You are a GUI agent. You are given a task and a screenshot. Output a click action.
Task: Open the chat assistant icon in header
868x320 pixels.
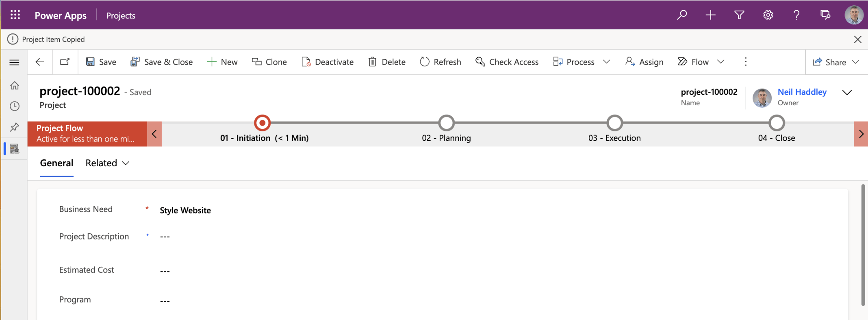(x=825, y=15)
